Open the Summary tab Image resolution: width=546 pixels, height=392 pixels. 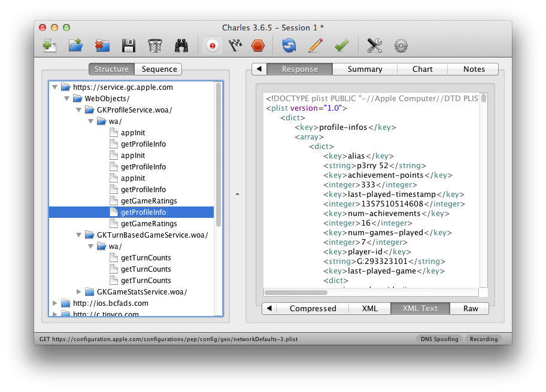pyautogui.click(x=365, y=69)
